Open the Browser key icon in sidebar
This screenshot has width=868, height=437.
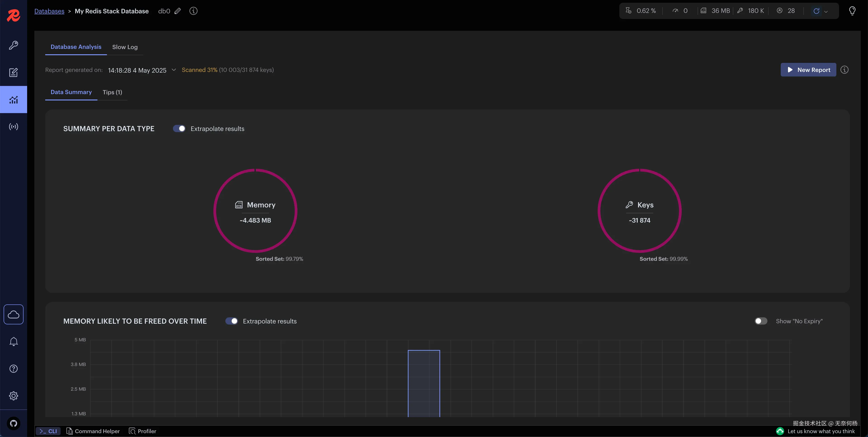(14, 45)
